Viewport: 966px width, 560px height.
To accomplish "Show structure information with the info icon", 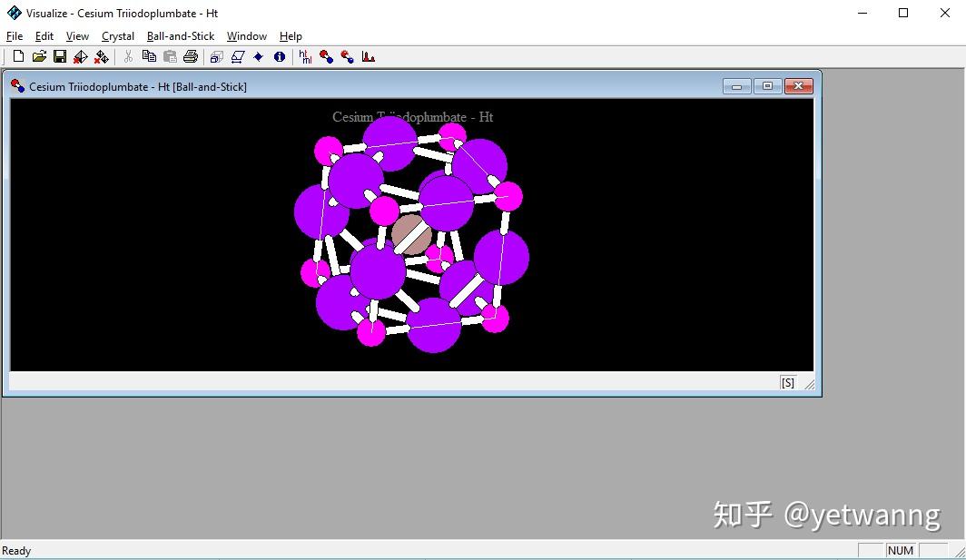I will click(x=279, y=56).
